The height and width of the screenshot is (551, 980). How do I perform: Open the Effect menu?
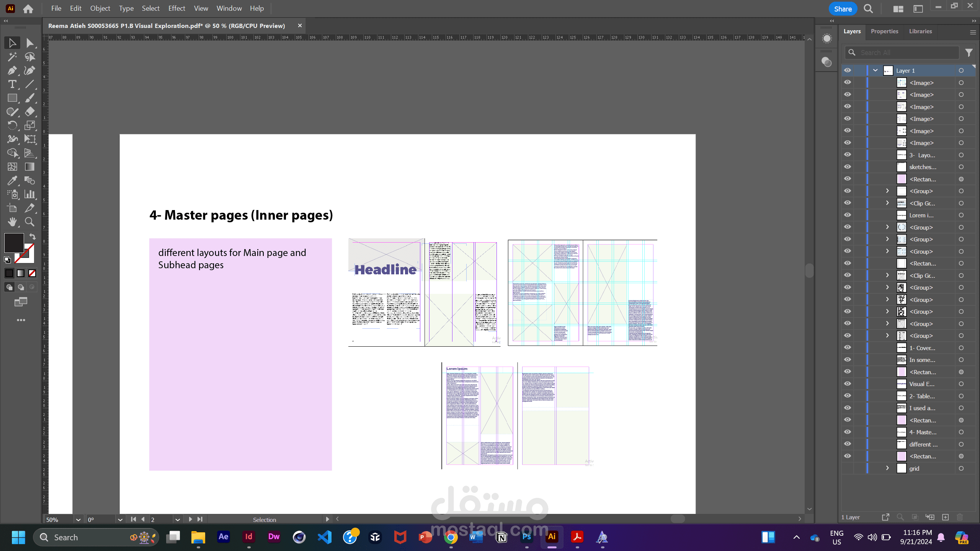pyautogui.click(x=176, y=8)
